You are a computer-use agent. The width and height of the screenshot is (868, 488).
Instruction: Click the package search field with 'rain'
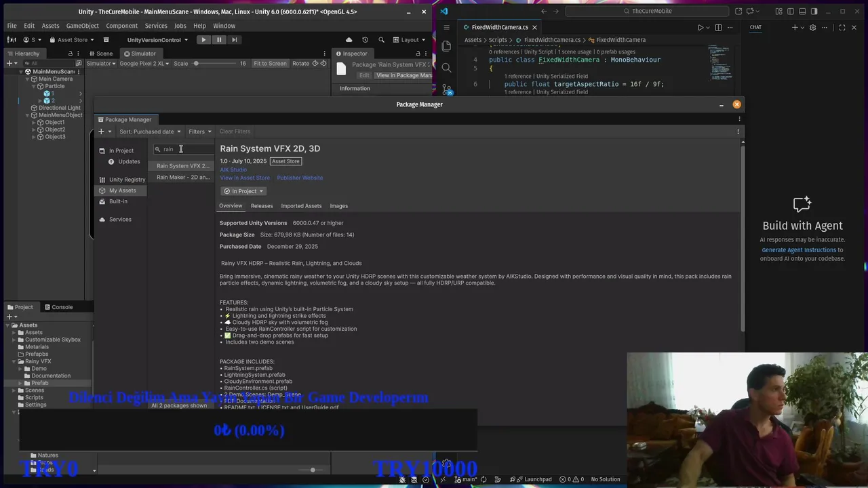(x=183, y=149)
